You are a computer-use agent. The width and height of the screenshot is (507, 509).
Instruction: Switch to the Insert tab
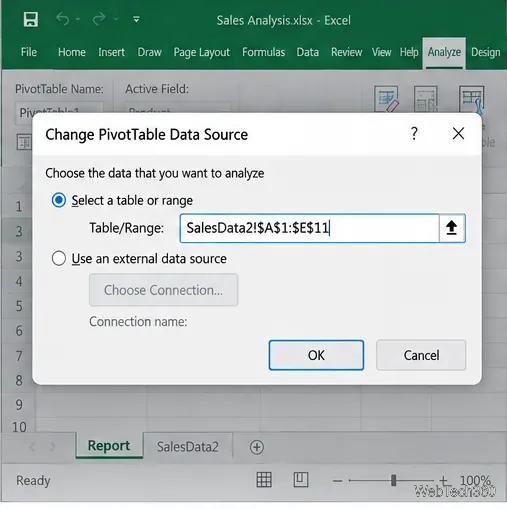[111, 52]
